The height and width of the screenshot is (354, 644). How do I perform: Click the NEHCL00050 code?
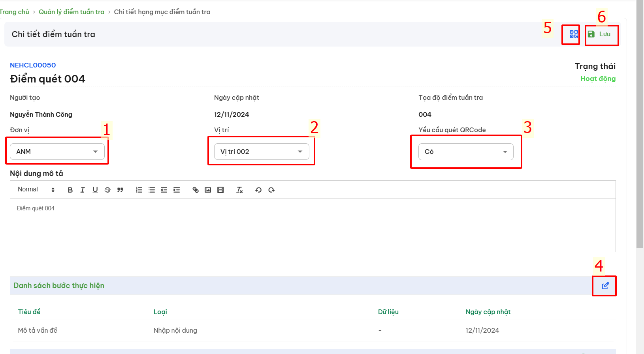33,65
